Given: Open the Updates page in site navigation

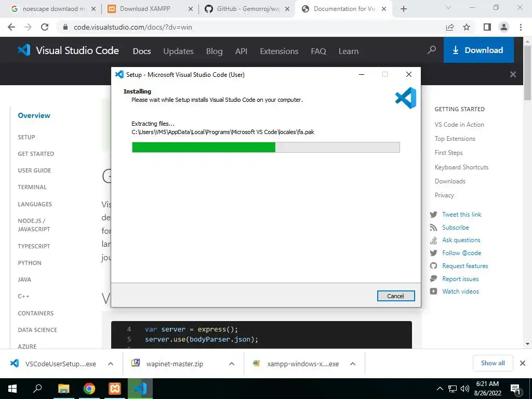Looking at the screenshot, I should [179, 51].
